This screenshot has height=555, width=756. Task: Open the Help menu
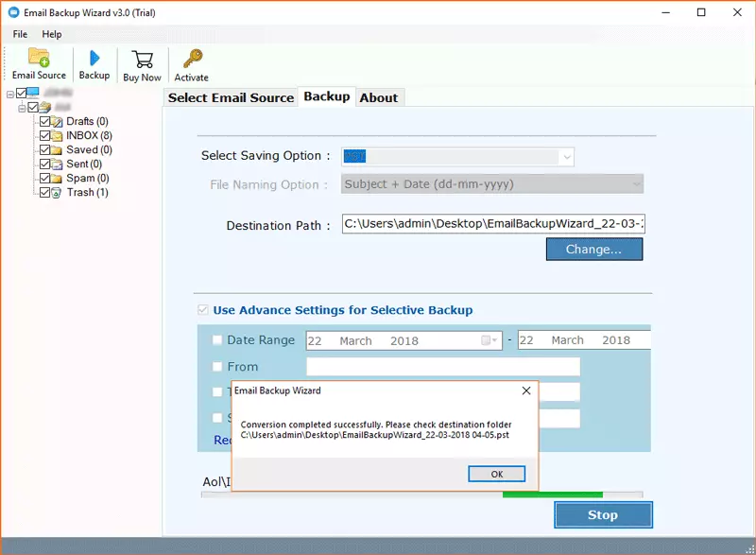(x=52, y=34)
